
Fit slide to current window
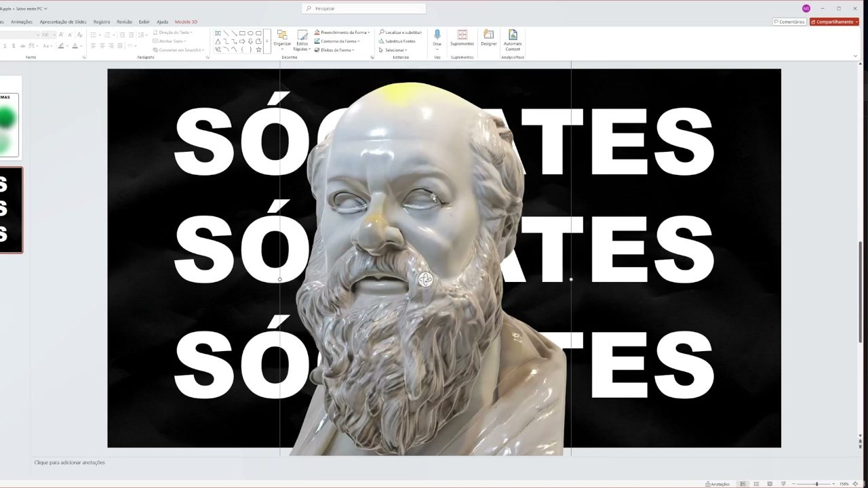[x=855, y=484]
